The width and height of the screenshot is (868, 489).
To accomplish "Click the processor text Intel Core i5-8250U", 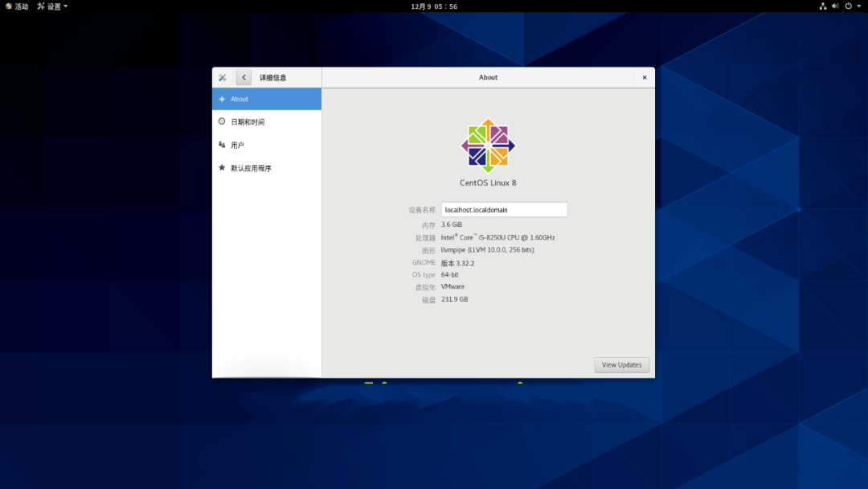I will (x=497, y=237).
